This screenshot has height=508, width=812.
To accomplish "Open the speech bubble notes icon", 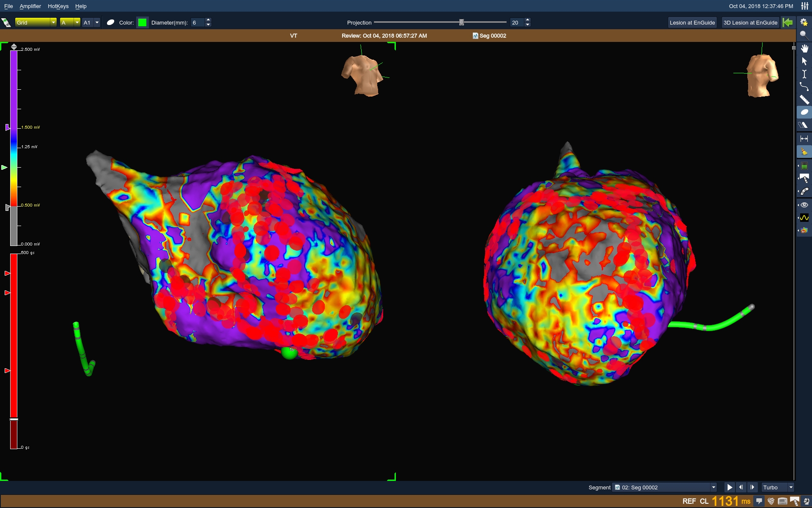I will pos(759,501).
